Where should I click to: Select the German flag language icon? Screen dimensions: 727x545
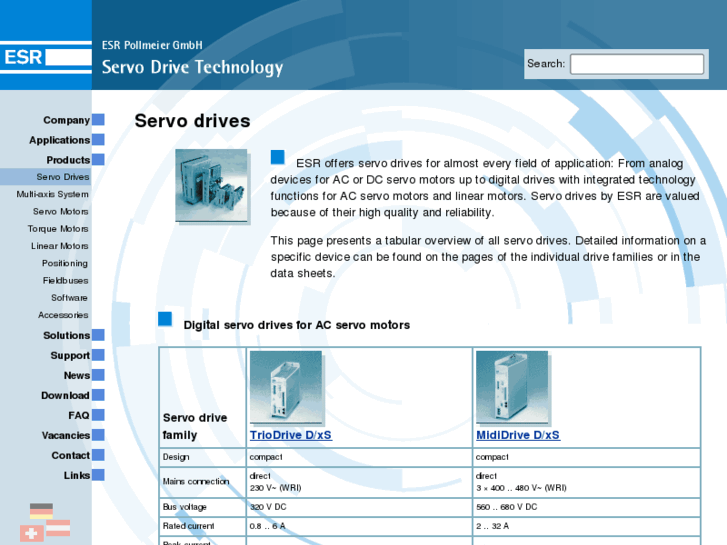tap(41, 511)
